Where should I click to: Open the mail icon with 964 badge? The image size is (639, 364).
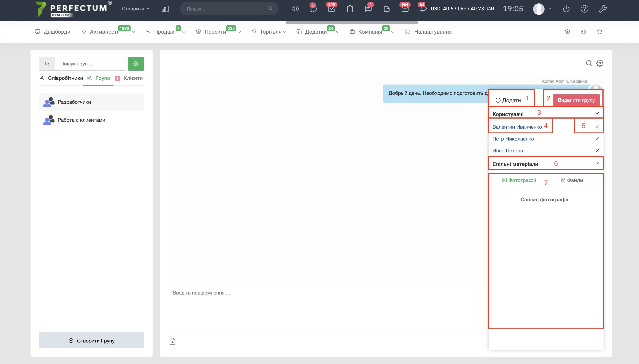tap(405, 9)
